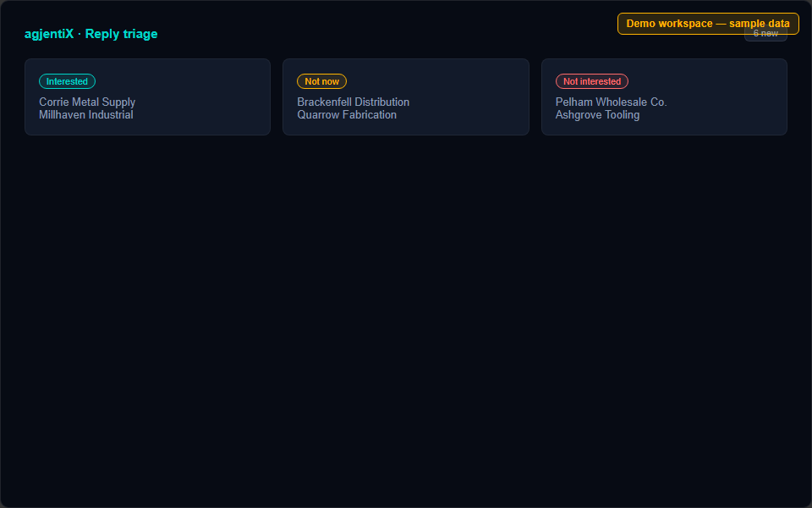Viewport: 812px width, 508px height.
Task: Open Pelham Wholesale Co. entry
Action: tap(611, 102)
